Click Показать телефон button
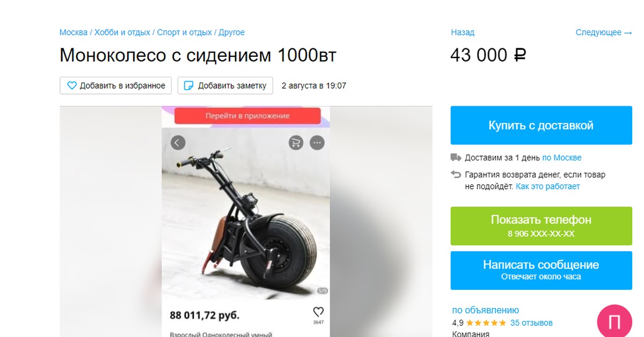644x337 pixels. click(x=541, y=226)
